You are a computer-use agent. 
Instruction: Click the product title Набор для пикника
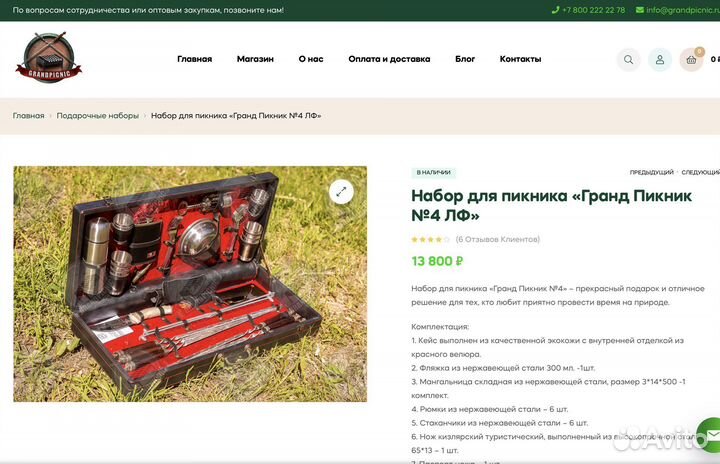(551, 205)
